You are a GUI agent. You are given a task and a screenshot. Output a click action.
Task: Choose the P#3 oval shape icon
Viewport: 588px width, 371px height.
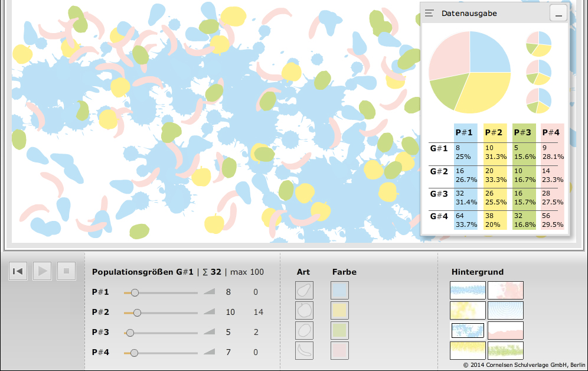(304, 331)
